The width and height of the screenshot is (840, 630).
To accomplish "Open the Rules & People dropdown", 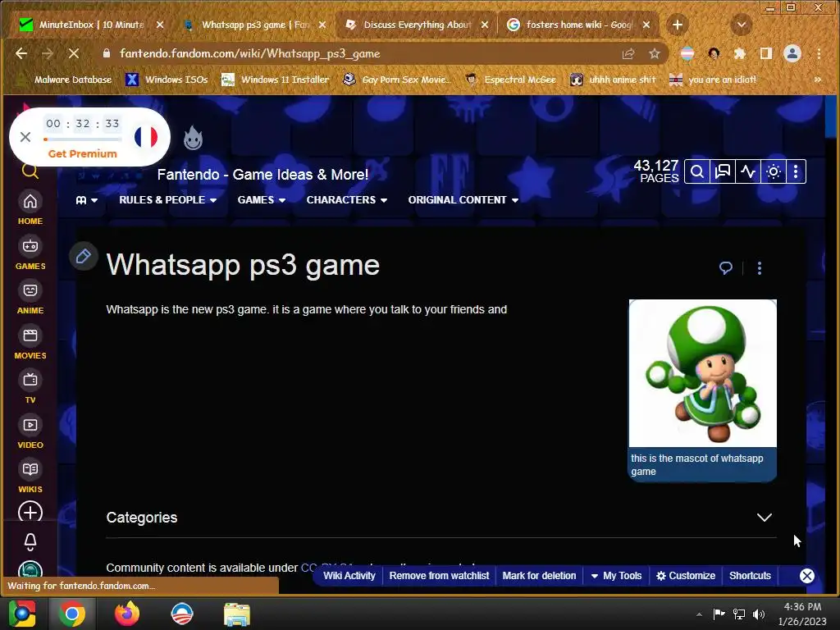I will coord(167,200).
